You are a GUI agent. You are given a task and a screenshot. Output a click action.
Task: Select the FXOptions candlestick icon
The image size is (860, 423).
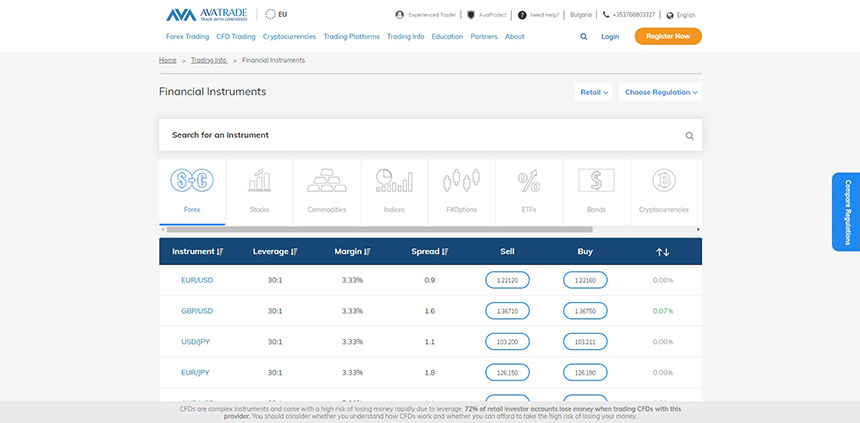461,181
